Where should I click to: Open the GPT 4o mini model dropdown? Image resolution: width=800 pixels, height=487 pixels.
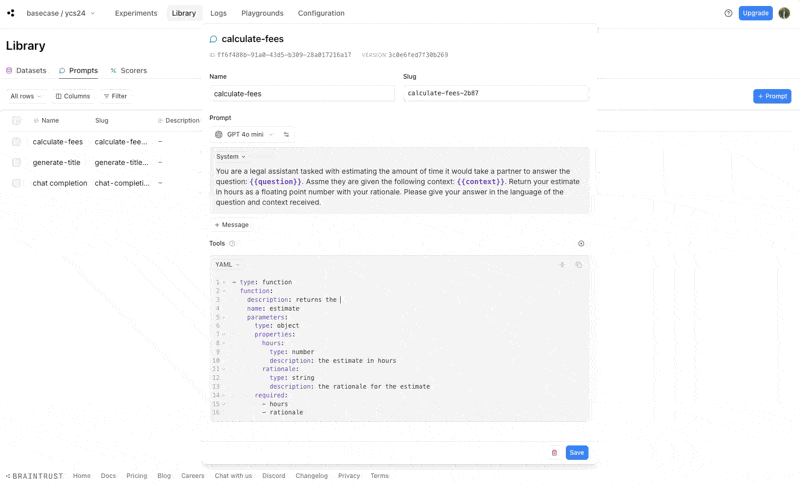[244, 135]
